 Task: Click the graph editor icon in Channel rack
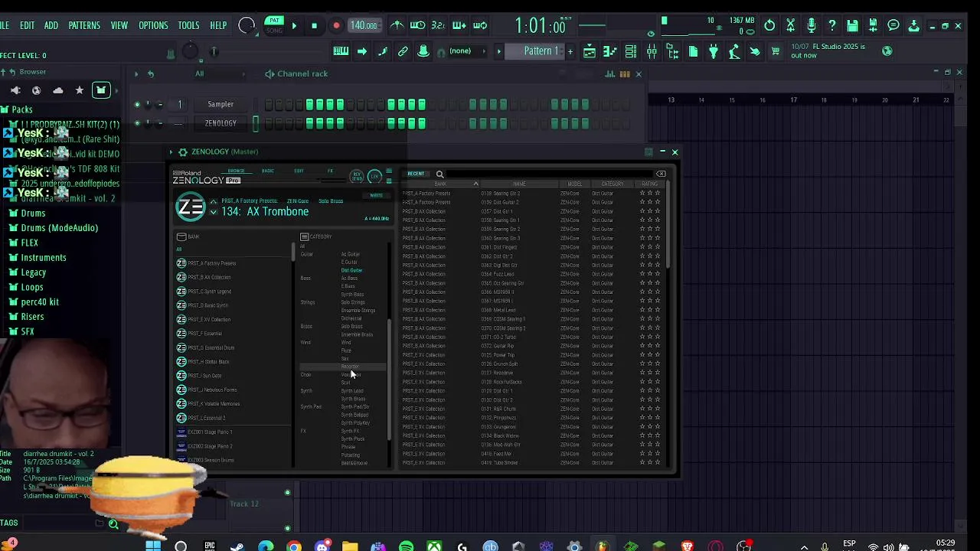point(610,73)
